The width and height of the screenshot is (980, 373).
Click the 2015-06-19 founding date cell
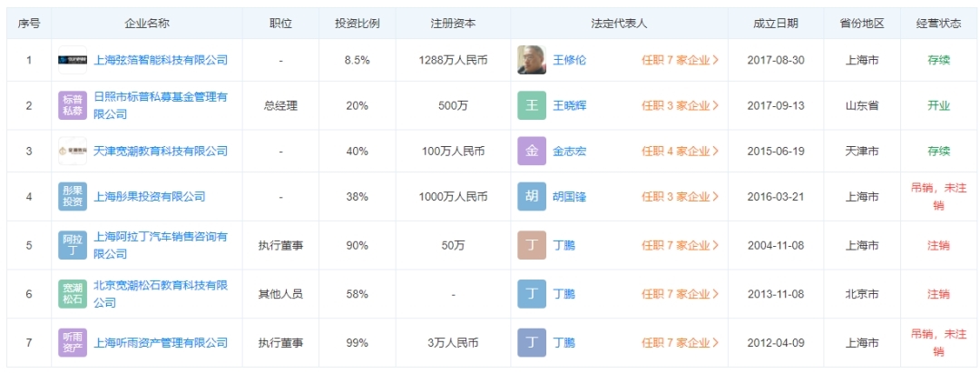point(776,151)
